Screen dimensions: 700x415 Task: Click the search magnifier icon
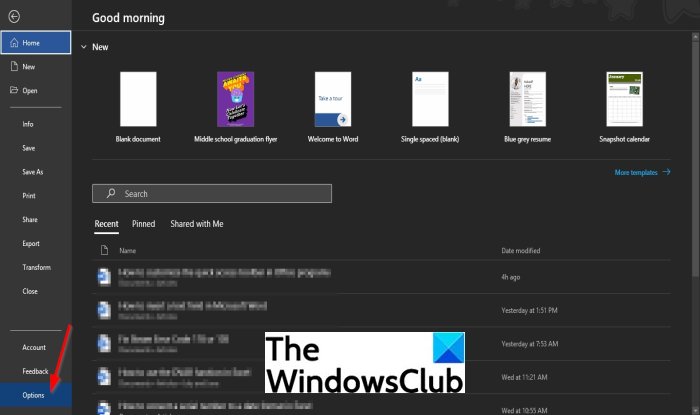point(111,193)
